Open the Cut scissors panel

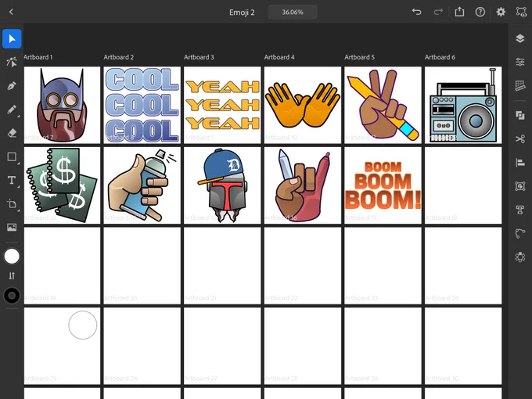pos(520,138)
